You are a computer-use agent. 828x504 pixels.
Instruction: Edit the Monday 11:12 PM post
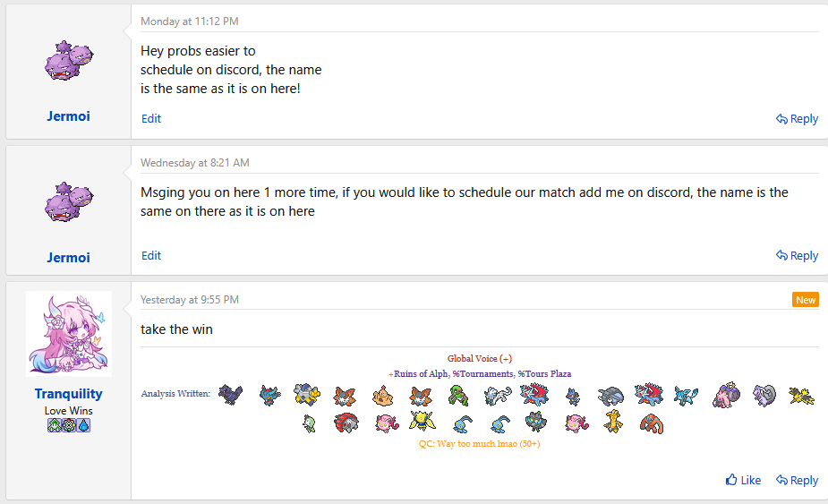(151, 119)
